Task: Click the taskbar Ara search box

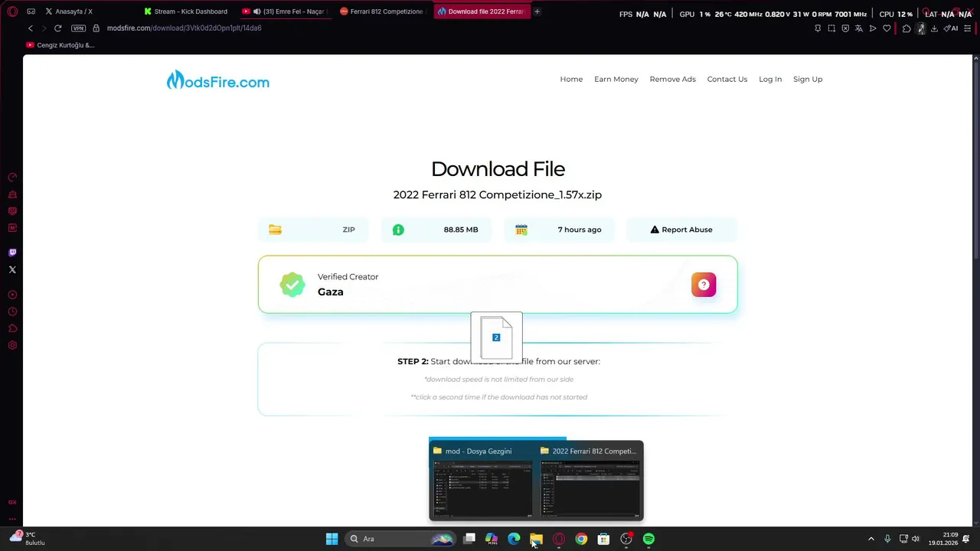Action: pos(401,539)
